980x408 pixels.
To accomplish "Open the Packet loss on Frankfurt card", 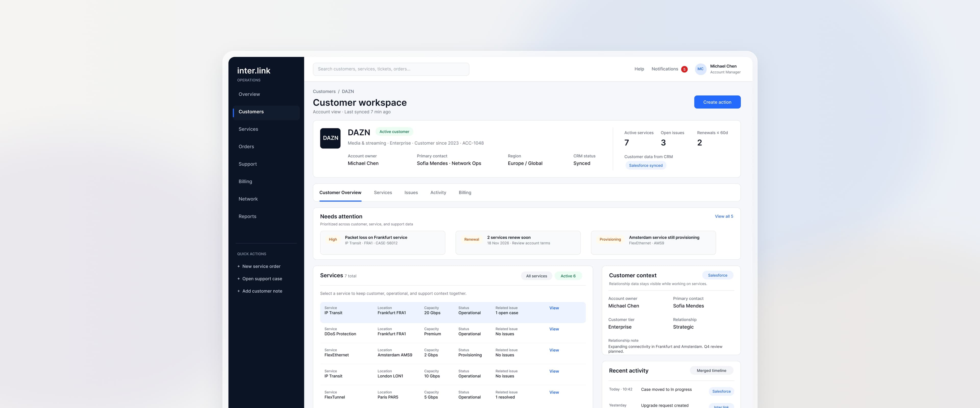I will pyautogui.click(x=382, y=243).
